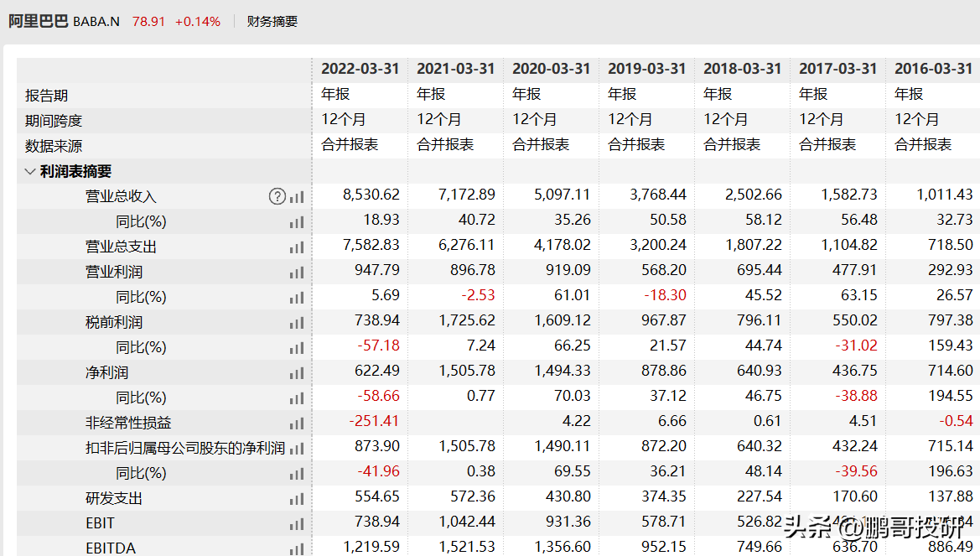
Task: Open chart icon for 非经常性损益 row
Action: pyautogui.click(x=297, y=423)
